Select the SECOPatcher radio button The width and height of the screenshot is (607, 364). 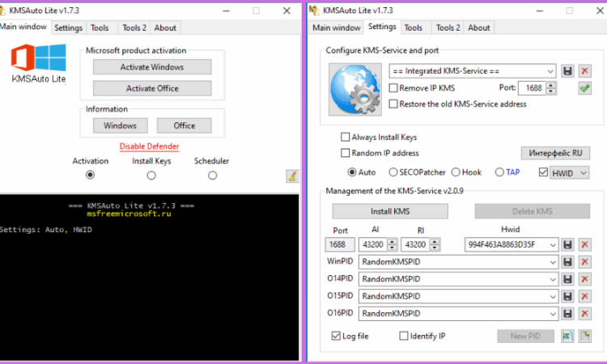pyautogui.click(x=393, y=172)
